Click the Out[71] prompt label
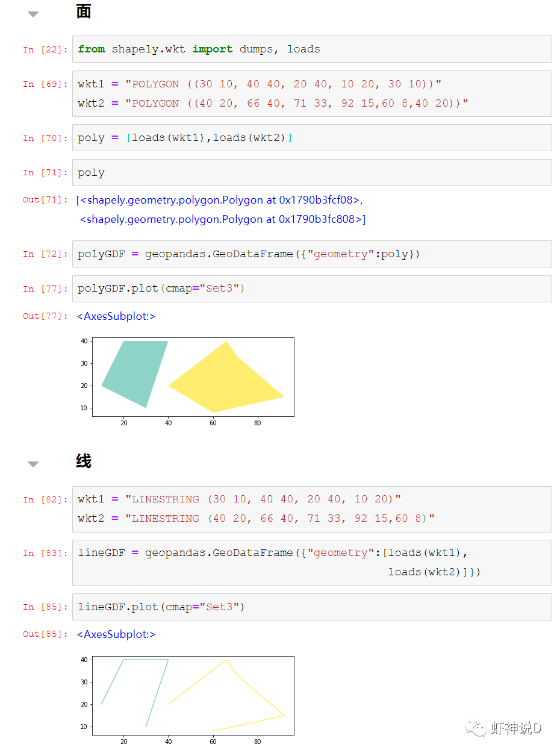Screen dimensions: 560x753 point(45,200)
